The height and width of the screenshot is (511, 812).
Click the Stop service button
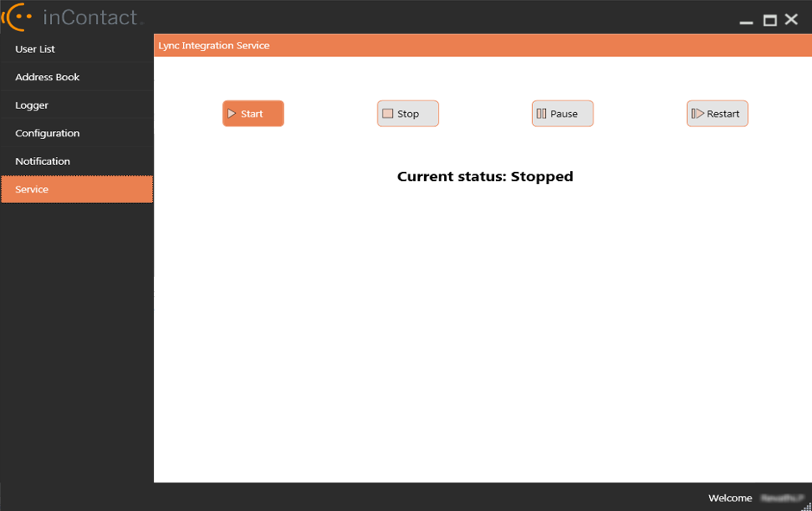(x=408, y=113)
